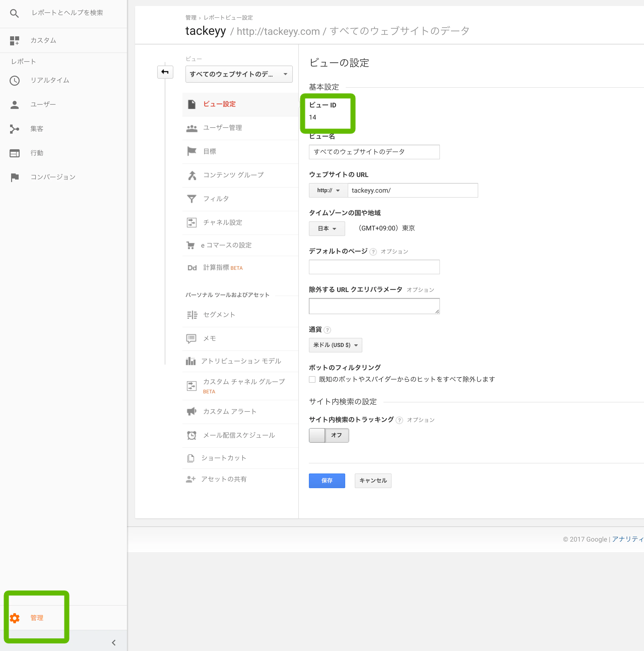Click 集客 report label
This screenshot has height=651, width=644.
click(x=37, y=129)
